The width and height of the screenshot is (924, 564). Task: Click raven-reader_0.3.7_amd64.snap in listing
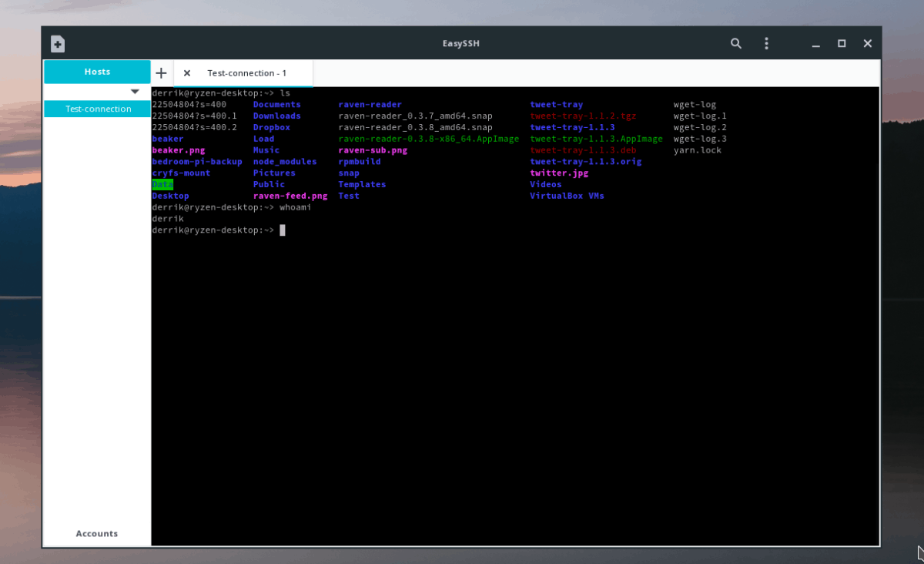415,116
